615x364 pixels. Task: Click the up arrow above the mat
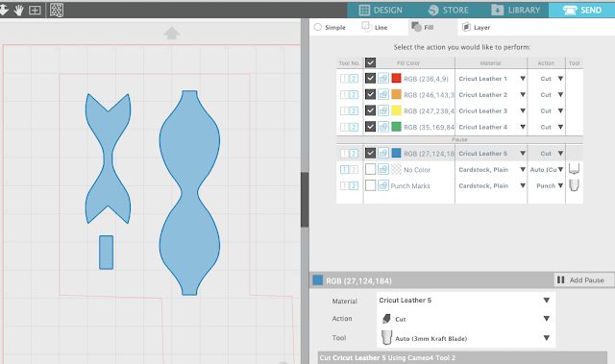coord(171,34)
